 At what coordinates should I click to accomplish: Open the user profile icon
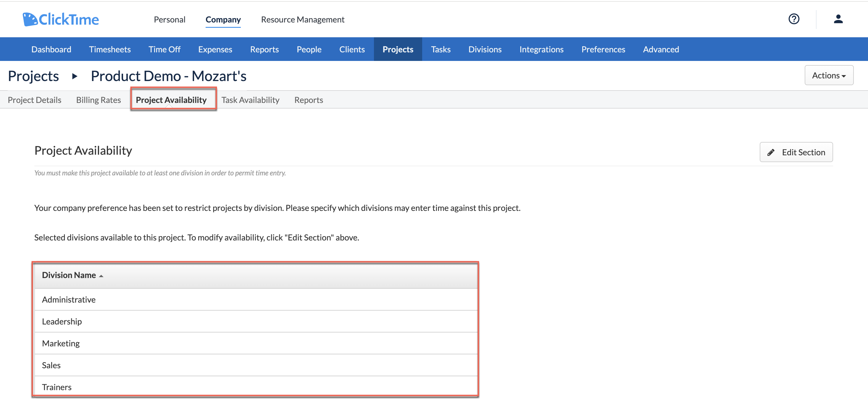(x=838, y=19)
